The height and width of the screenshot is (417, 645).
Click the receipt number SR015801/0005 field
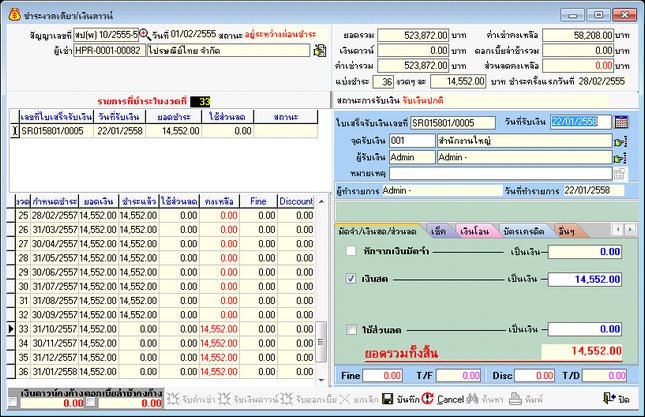[453, 123]
